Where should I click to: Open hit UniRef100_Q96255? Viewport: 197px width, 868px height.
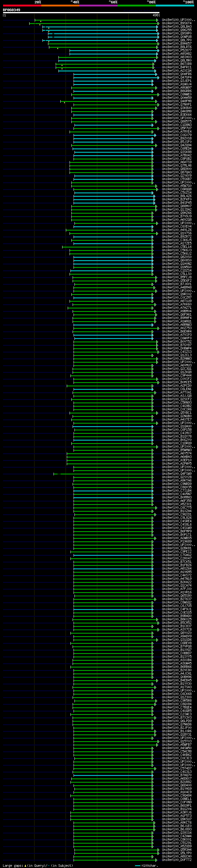pos(177,30)
